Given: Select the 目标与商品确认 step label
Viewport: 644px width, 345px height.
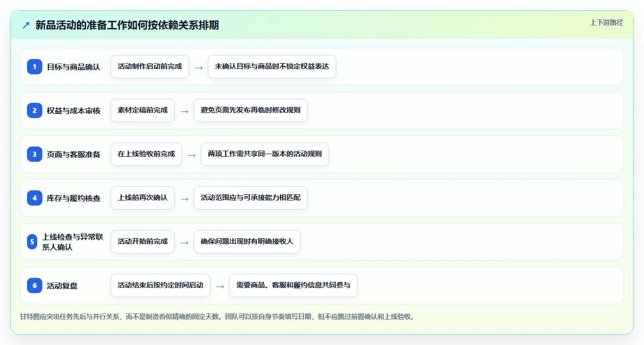Looking at the screenshot, I should click(74, 67).
